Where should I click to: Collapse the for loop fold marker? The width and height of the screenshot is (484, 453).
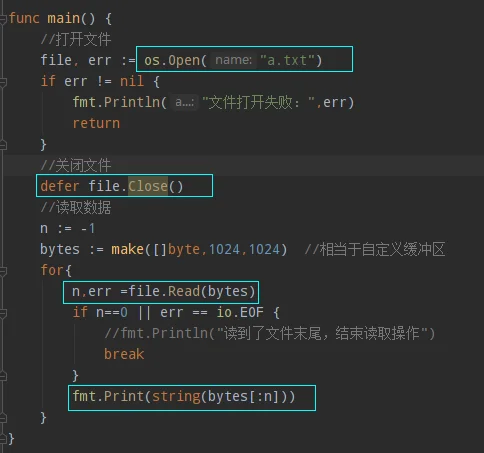tap(3, 271)
